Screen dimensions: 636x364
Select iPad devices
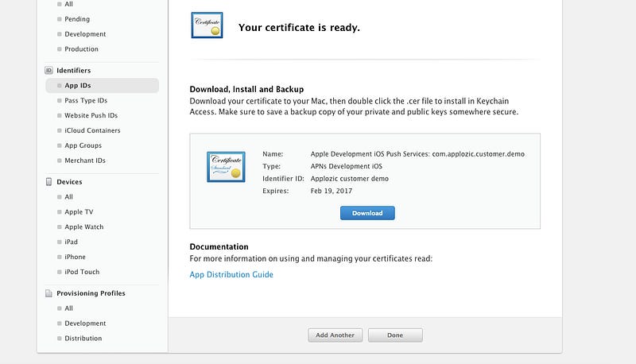(71, 242)
